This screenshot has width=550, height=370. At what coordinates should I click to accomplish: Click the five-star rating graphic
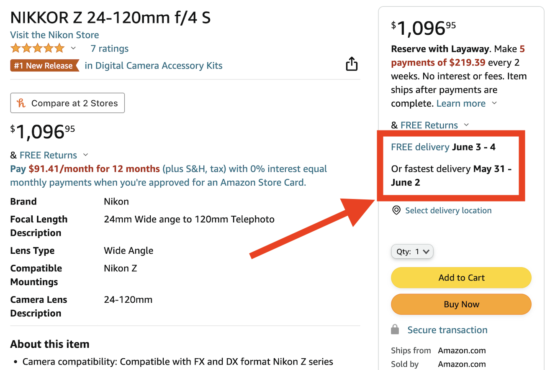coord(38,48)
